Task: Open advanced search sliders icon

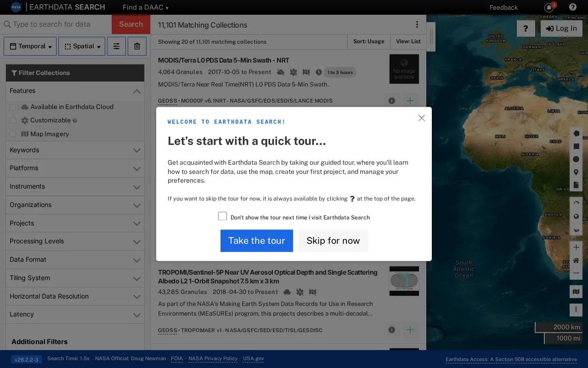Action: pyautogui.click(x=116, y=46)
